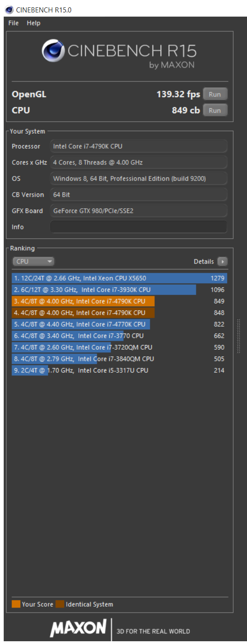Click the Details label in Ranking
This screenshot has height=644, width=247.
click(x=204, y=261)
